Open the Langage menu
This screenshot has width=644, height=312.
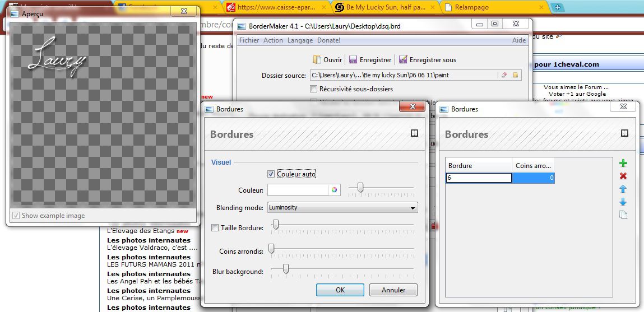(300, 40)
